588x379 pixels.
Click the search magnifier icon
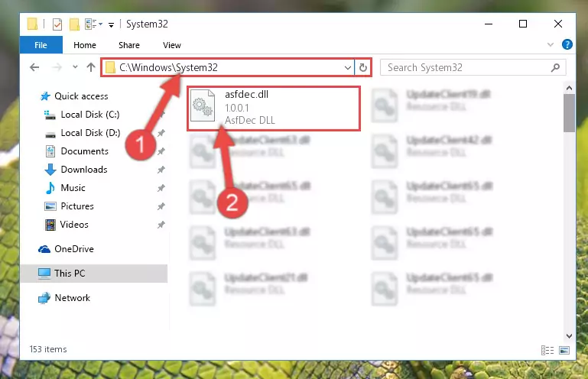tap(555, 67)
